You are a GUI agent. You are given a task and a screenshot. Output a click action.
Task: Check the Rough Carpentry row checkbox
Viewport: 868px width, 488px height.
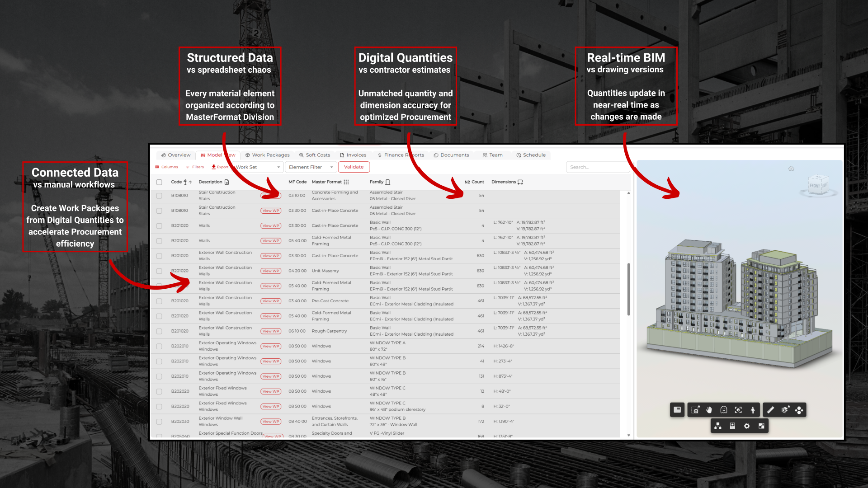159,331
